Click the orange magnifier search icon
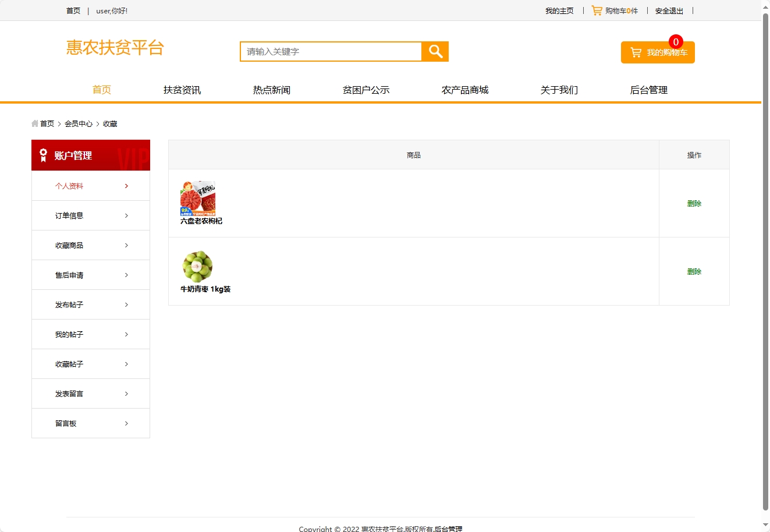Image resolution: width=770 pixels, height=532 pixels. point(434,51)
